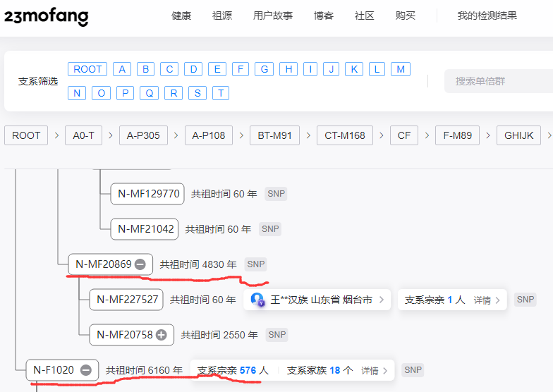Open 详情 for 支系宗亲 1 人
The width and height of the screenshot is (553, 392).
(487, 300)
